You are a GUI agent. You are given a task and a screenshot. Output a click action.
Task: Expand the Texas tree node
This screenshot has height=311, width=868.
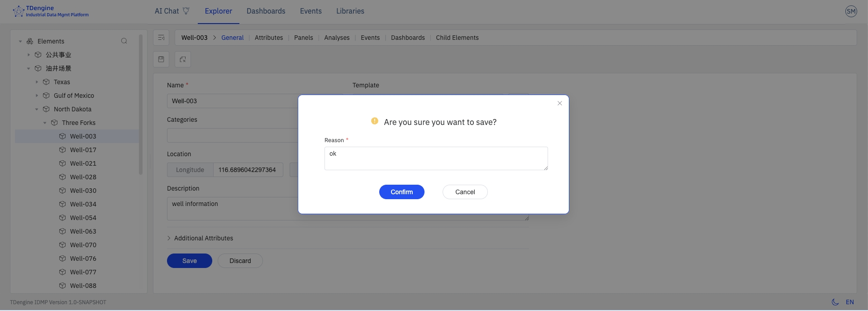pyautogui.click(x=37, y=82)
